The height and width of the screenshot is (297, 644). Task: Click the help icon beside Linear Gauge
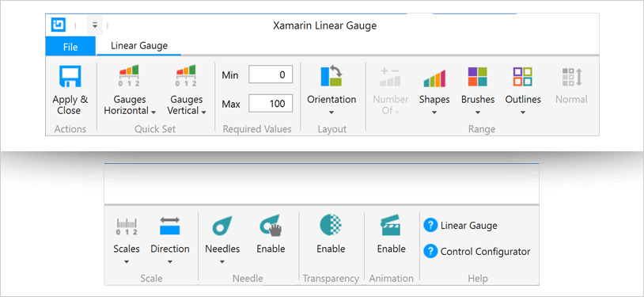(430, 226)
